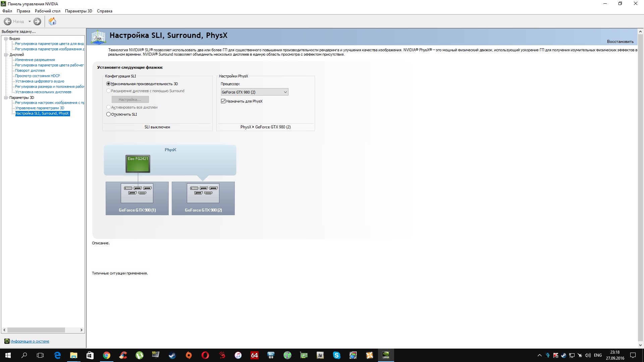Open Back button history dropdown arrow
Viewport: 644px width, 362px height.
[x=30, y=21]
